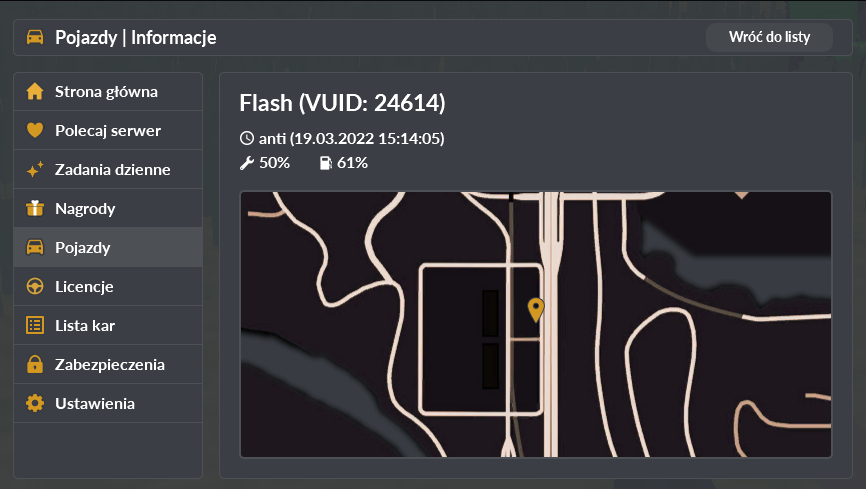Click the rectangular road block on the map
This screenshot has height=489, width=866.
click(480, 339)
